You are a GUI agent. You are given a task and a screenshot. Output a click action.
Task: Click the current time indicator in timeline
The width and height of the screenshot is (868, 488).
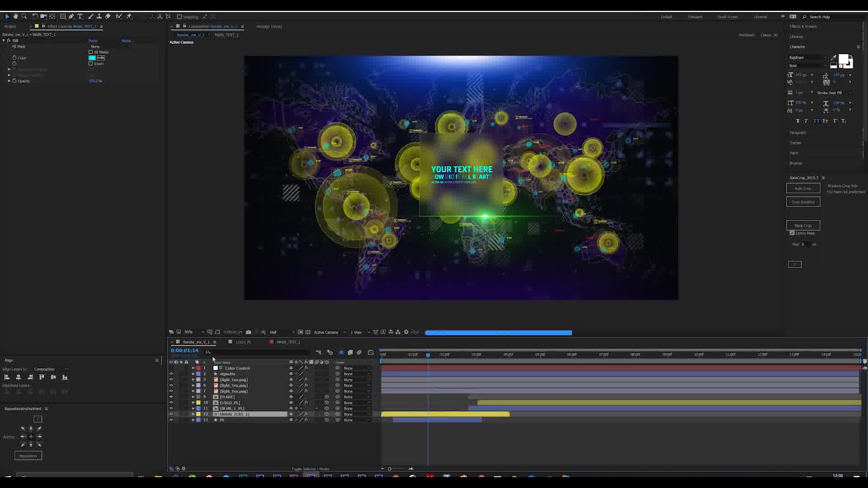click(428, 355)
